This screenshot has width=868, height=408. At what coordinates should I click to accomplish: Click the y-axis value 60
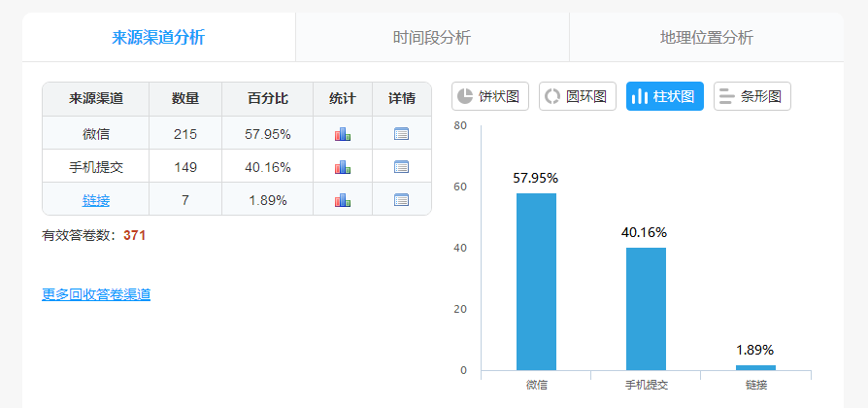(460, 187)
